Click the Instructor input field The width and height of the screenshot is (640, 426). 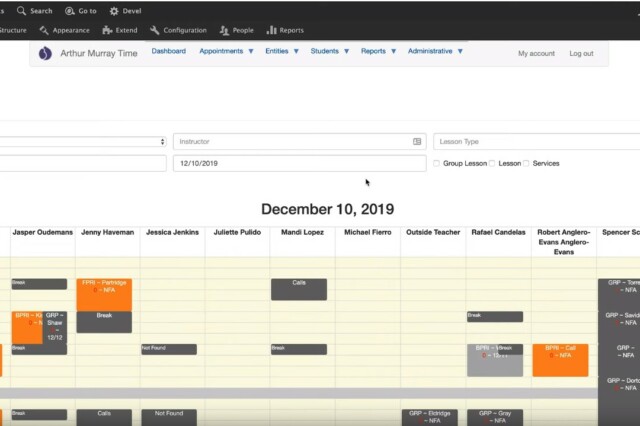(x=292, y=142)
